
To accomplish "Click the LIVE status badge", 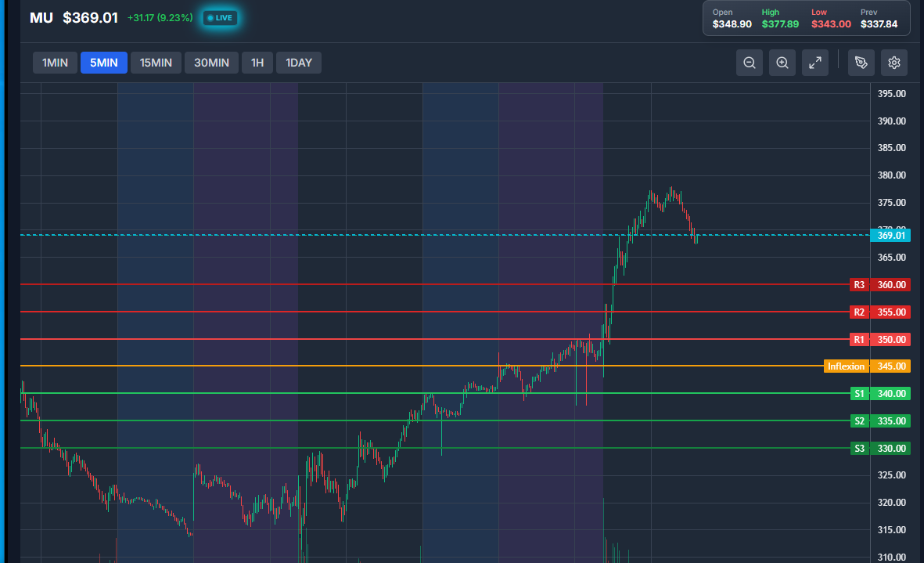I will click(x=220, y=18).
